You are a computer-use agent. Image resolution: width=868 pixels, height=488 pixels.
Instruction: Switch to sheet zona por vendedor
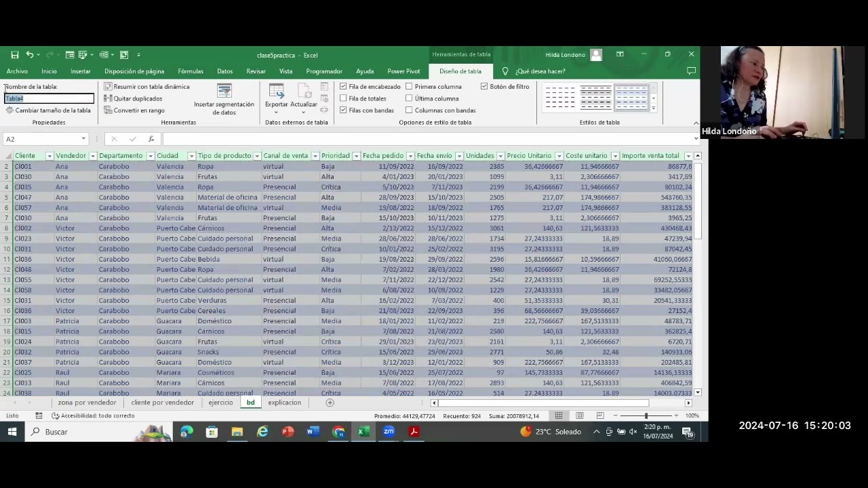pos(87,403)
